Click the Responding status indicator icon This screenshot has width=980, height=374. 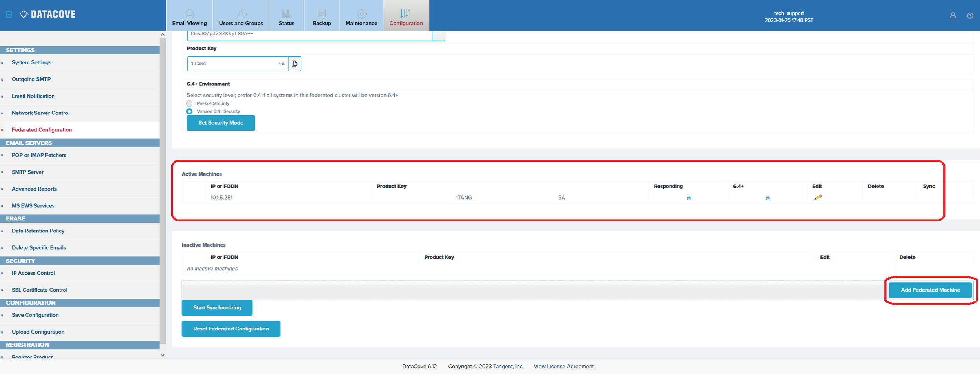coord(688,198)
